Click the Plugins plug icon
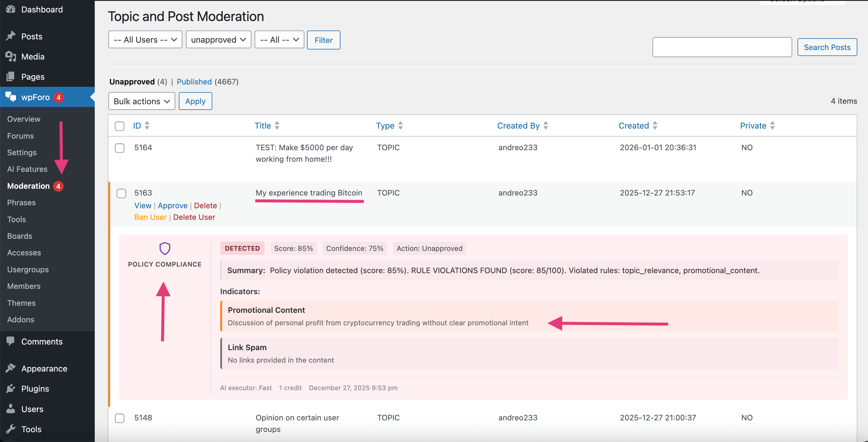 pos(11,388)
